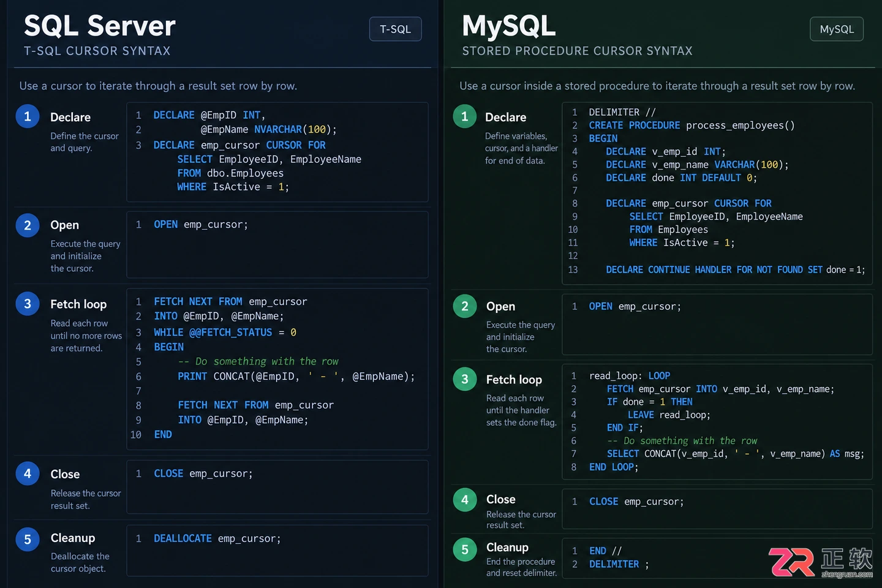This screenshot has height=588, width=882.
Task: Click the T-SQL badge button
Action: point(395,29)
